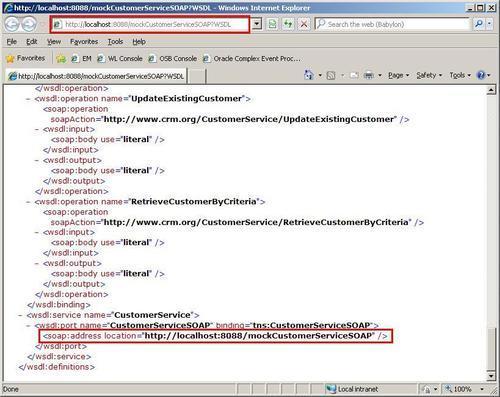This screenshot has height=397, width=500.
Task: Click the Done status text
Action: pos(11,389)
